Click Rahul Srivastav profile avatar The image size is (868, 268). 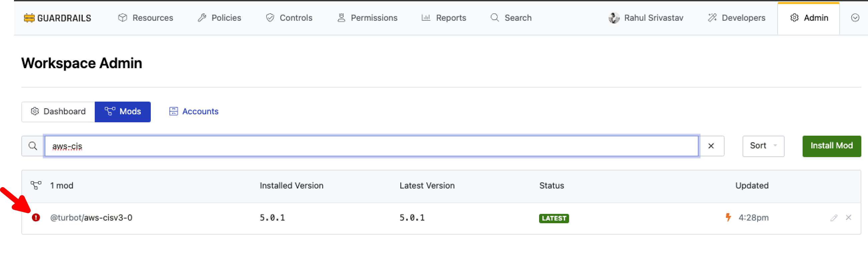pyautogui.click(x=613, y=18)
